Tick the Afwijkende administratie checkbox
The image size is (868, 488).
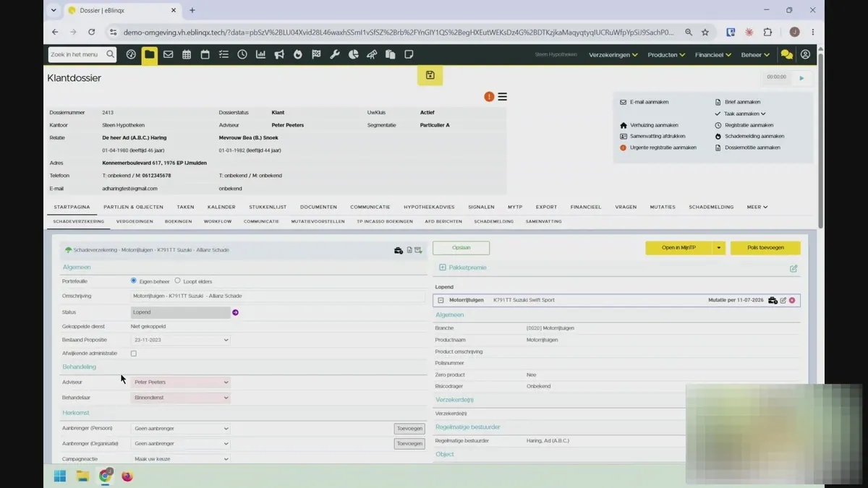point(133,354)
